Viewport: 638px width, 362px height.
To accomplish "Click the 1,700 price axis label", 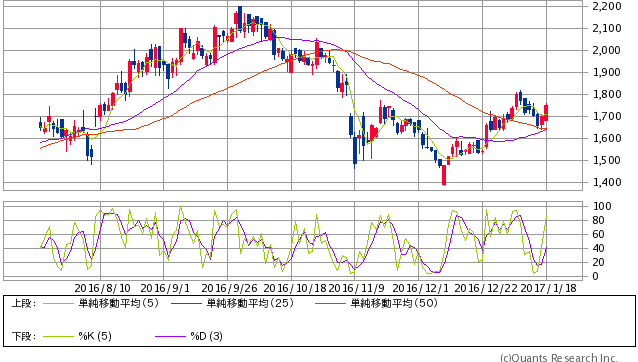I will click(607, 116).
